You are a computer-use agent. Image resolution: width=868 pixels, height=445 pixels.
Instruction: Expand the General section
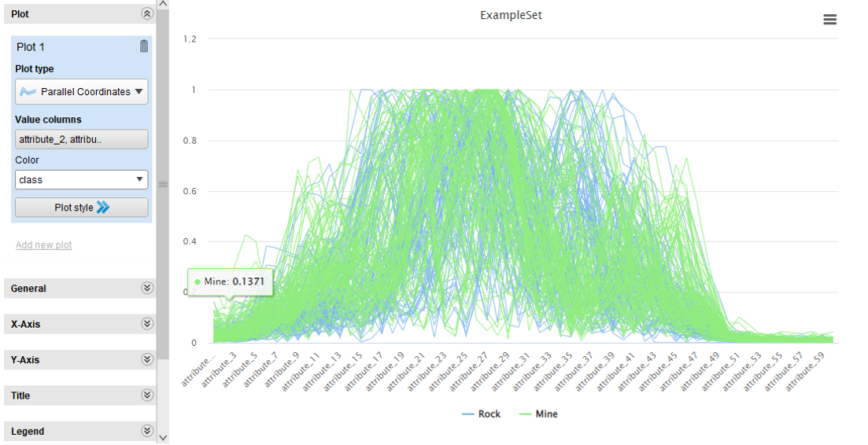(146, 289)
